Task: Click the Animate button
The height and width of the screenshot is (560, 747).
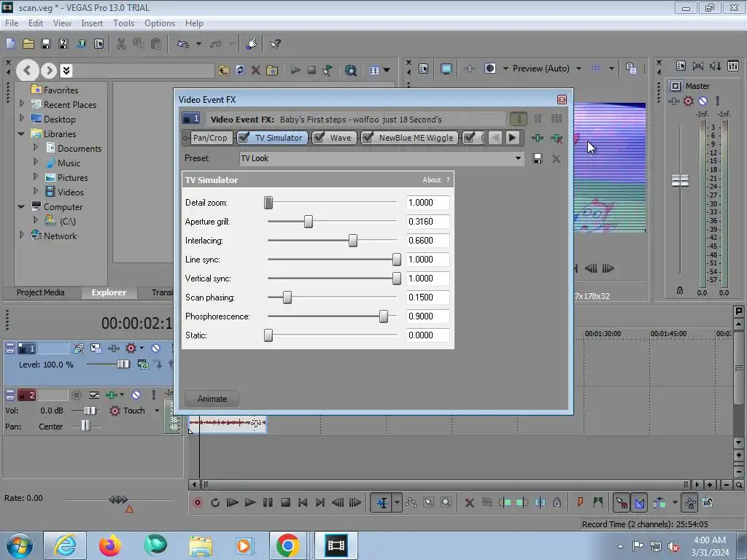Action: click(x=212, y=399)
